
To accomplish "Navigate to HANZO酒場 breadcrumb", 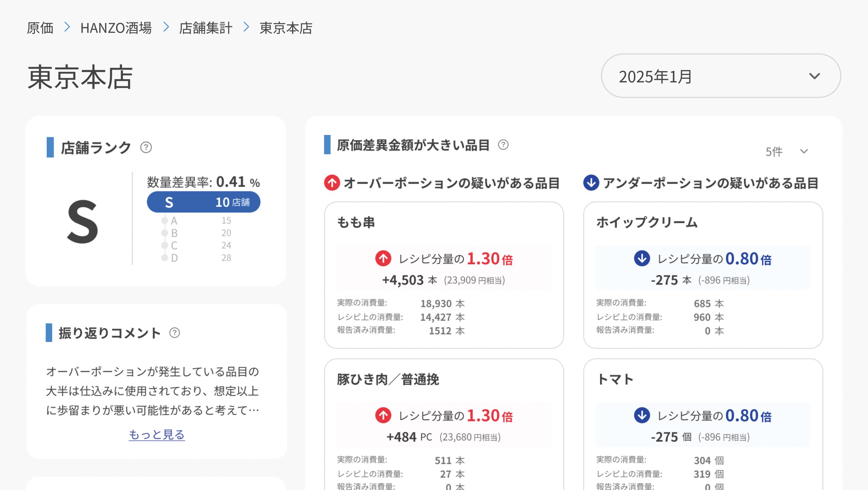I will pyautogui.click(x=116, y=28).
